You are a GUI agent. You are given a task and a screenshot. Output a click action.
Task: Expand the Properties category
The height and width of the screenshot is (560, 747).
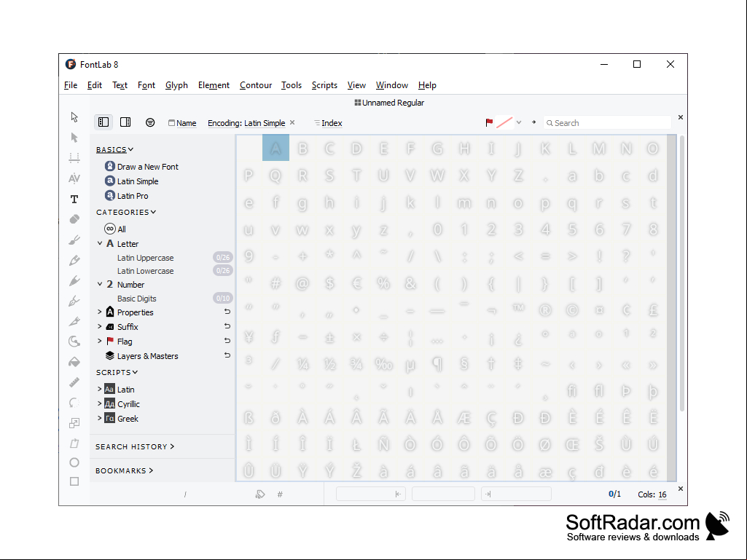[x=100, y=312]
